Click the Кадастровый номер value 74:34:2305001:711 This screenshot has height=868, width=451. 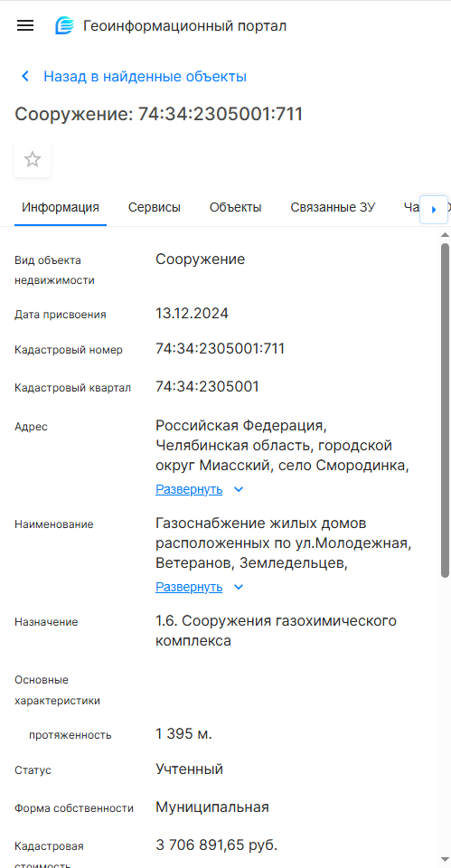221,349
